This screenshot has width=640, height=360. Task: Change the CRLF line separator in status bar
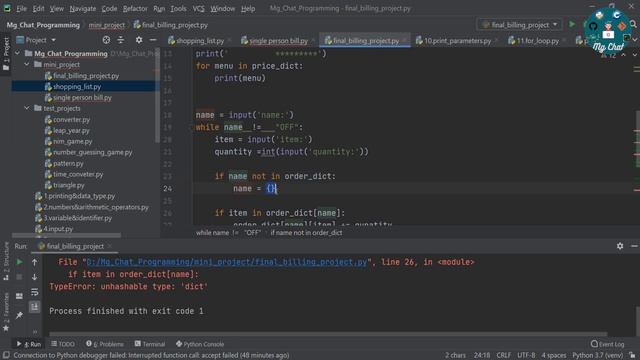(x=504, y=355)
